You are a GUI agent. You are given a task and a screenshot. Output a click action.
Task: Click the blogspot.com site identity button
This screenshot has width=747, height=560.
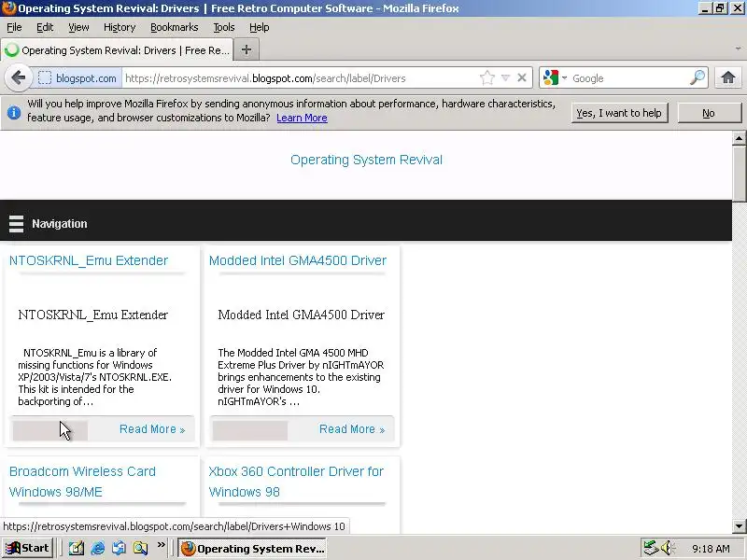(78, 78)
